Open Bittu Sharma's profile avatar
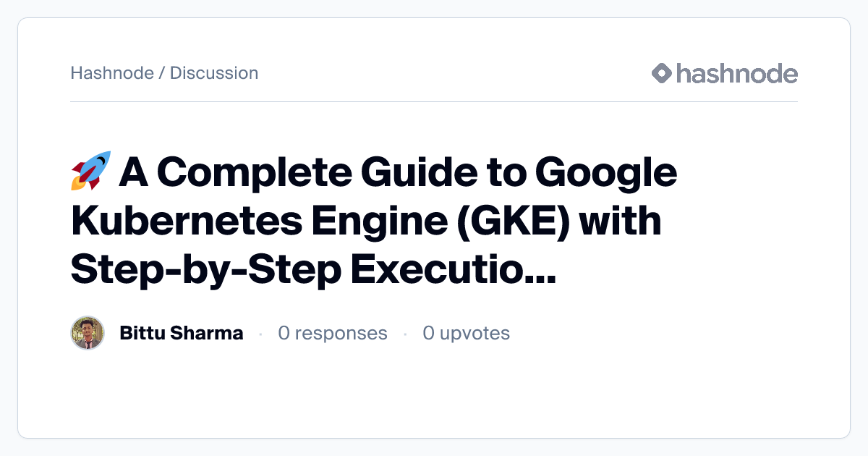This screenshot has height=456, width=868. pos(88,333)
